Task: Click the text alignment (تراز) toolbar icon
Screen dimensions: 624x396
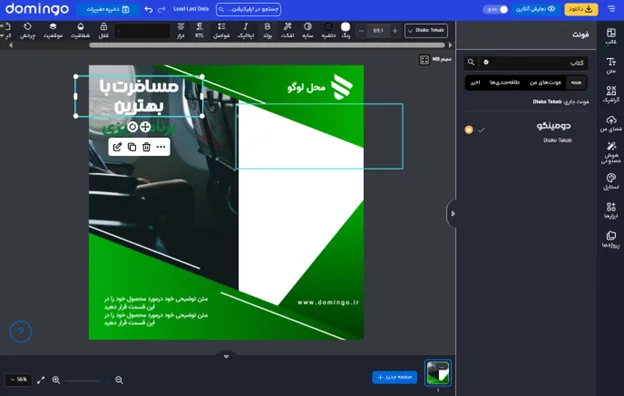Action: 181,31
